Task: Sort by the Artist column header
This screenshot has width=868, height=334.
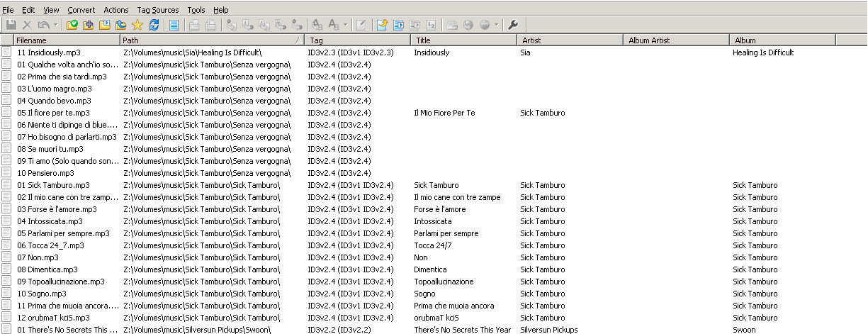Action: tap(570, 40)
